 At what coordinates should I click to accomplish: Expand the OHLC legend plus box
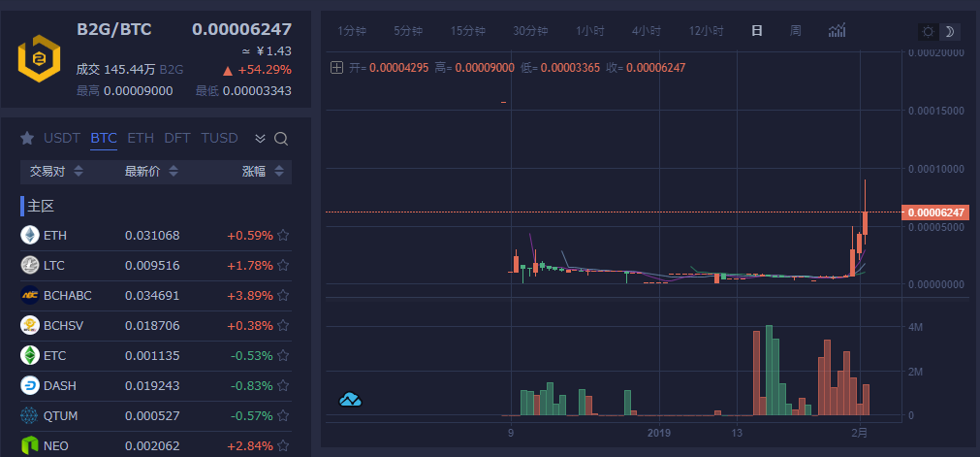pos(336,67)
